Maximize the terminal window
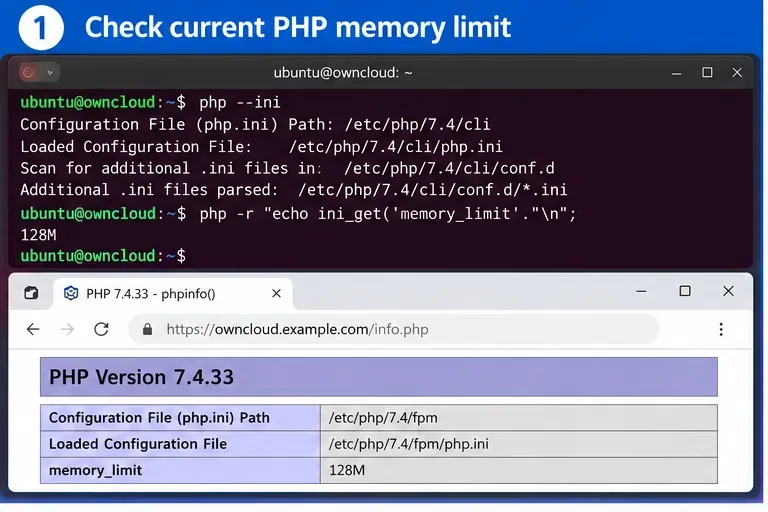Screen dimensions: 768x512 [707, 73]
